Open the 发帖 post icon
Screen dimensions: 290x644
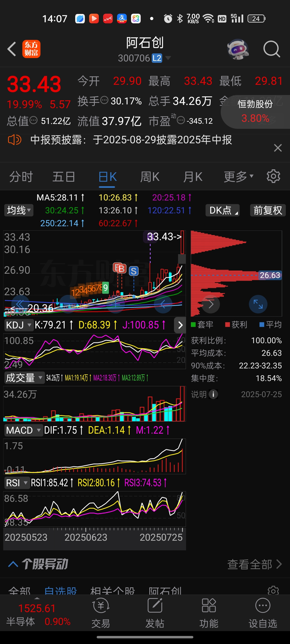155,613
